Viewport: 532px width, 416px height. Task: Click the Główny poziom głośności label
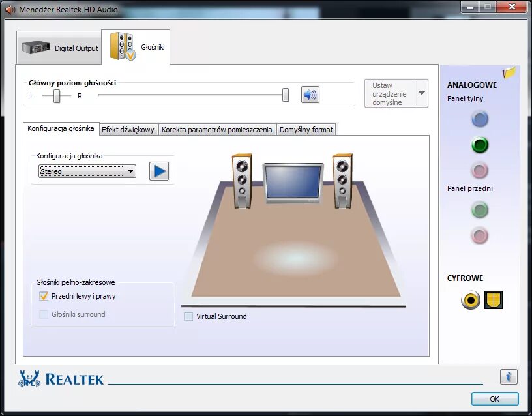pyautogui.click(x=72, y=83)
